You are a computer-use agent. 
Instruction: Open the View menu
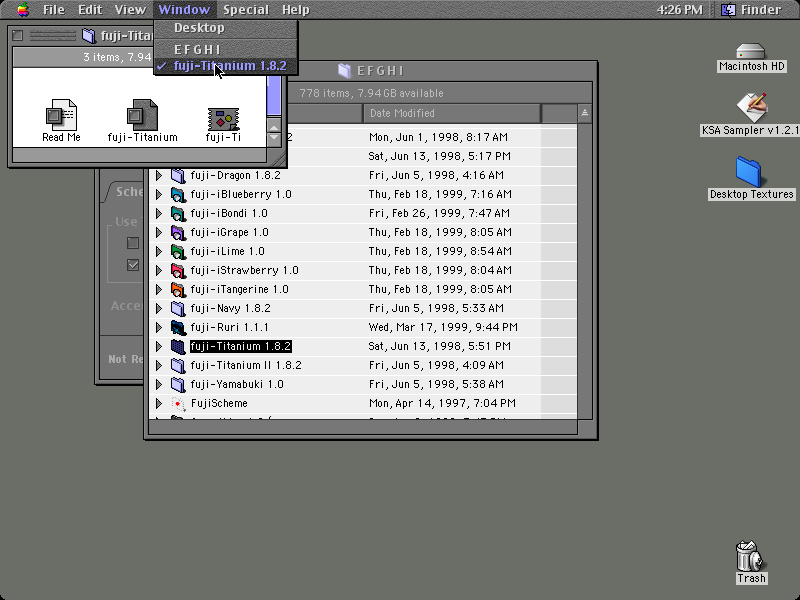click(x=130, y=10)
